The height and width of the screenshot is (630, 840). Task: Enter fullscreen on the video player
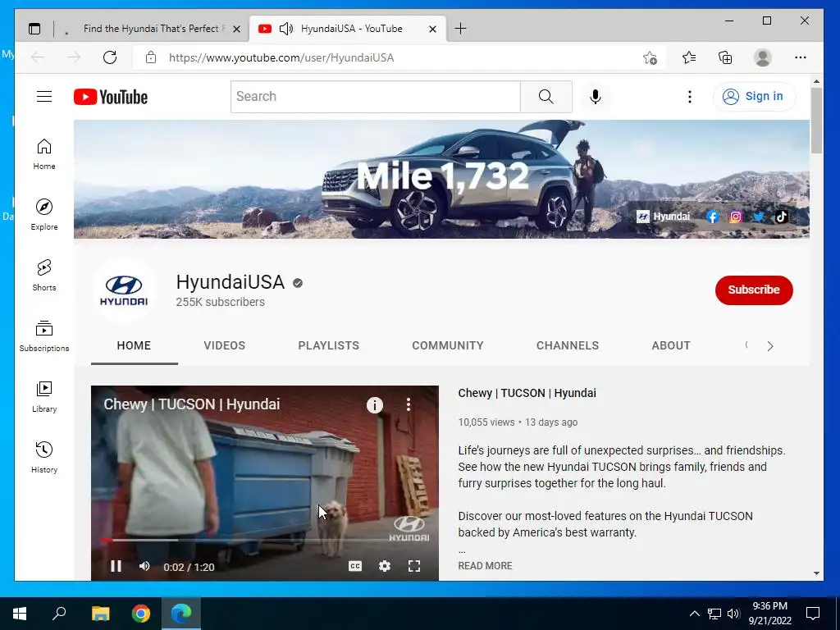[x=414, y=566]
